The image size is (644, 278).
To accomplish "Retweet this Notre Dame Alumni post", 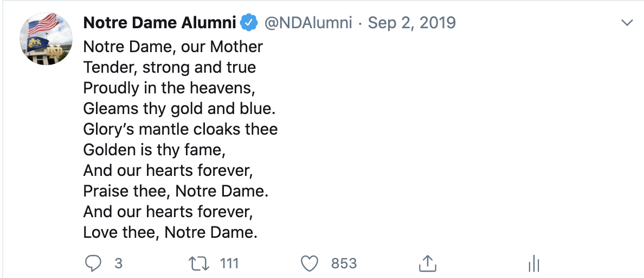I will [199, 263].
